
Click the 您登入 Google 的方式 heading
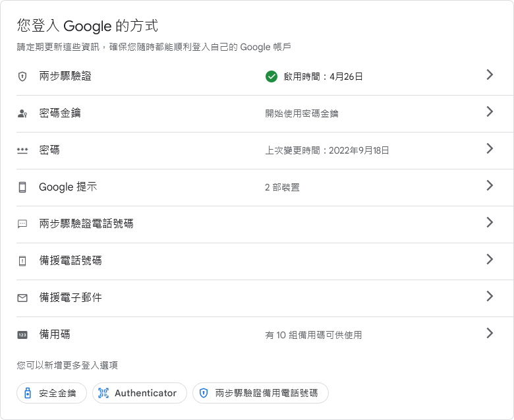(88, 26)
